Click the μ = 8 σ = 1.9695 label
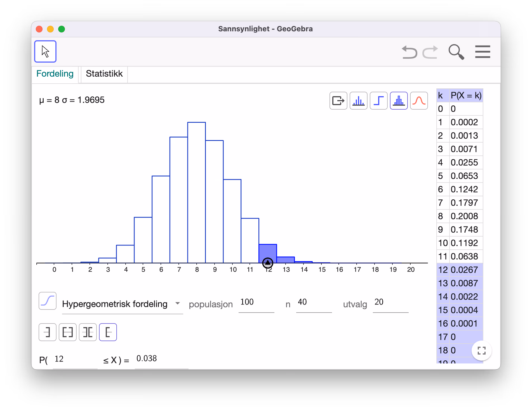The image size is (532, 411). 72,100
